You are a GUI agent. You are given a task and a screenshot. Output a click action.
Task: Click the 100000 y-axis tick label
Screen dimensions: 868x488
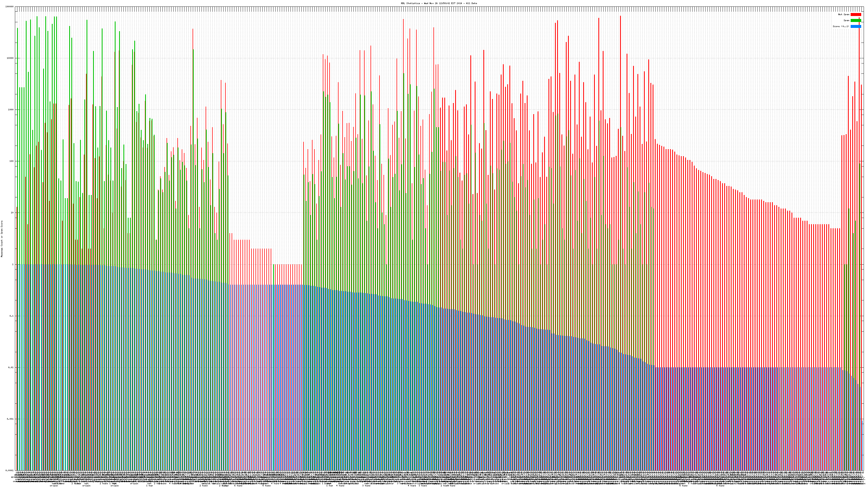(10, 7)
